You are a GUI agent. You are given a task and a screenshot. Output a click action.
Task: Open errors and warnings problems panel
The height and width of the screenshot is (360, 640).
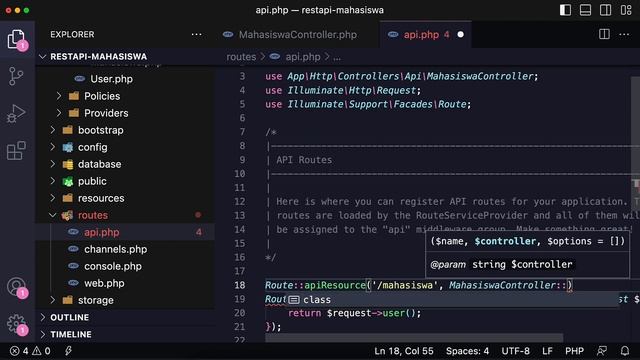point(30,351)
